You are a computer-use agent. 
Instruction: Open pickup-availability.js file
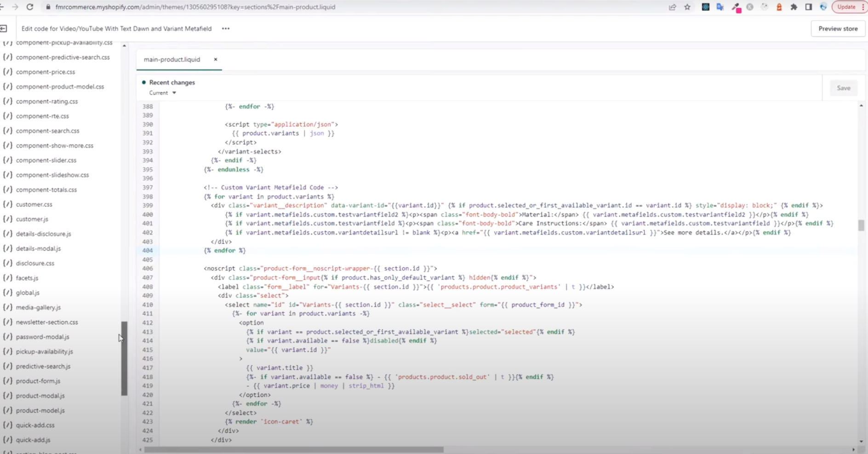[x=44, y=351]
